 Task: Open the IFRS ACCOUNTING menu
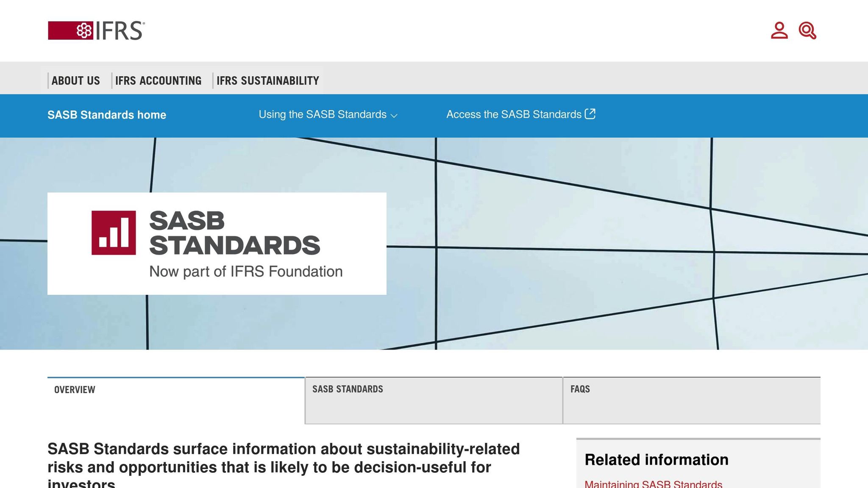click(x=158, y=80)
